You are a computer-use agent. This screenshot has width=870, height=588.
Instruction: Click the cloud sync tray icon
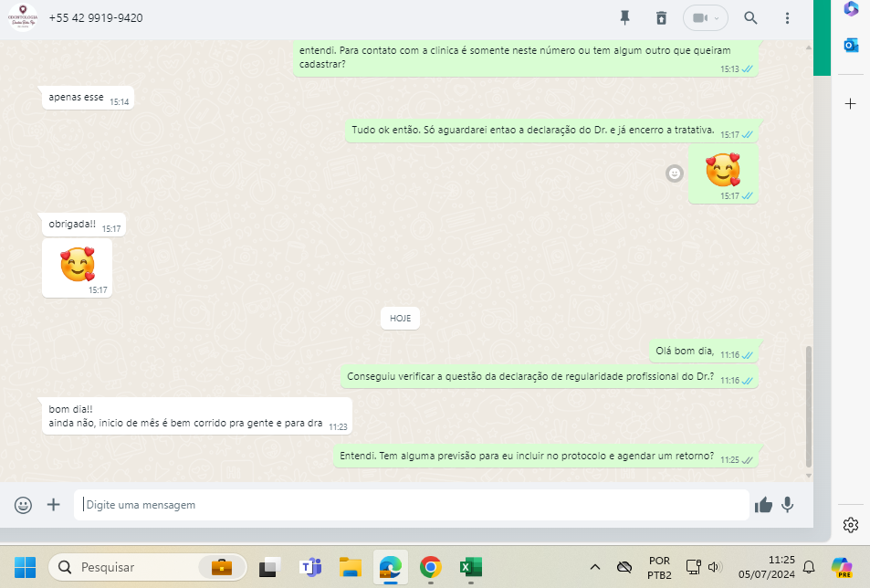click(624, 567)
